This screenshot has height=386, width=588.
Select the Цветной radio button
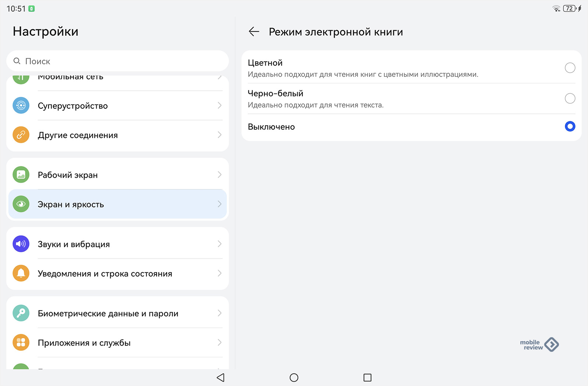(570, 68)
